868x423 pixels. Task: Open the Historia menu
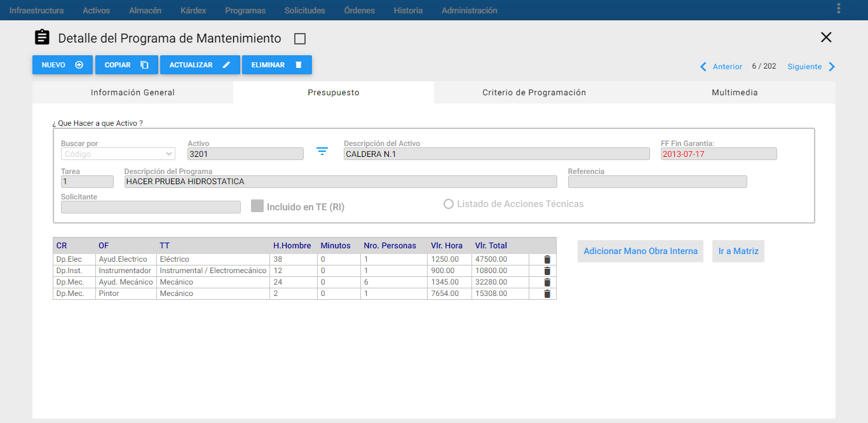pyautogui.click(x=408, y=10)
